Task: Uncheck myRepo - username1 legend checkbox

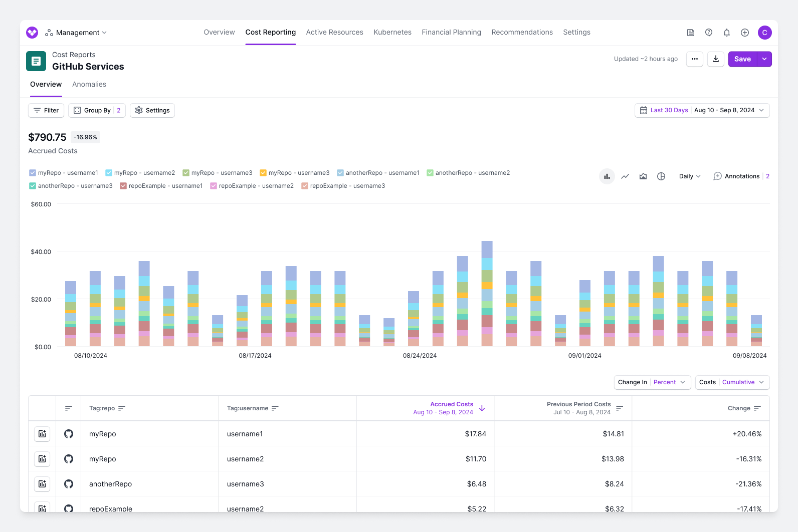Action: tap(33, 173)
